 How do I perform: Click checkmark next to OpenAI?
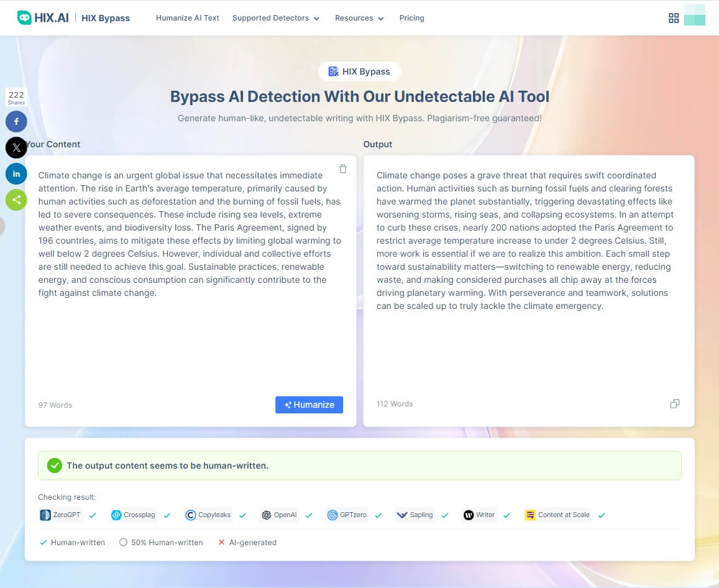[x=309, y=515]
